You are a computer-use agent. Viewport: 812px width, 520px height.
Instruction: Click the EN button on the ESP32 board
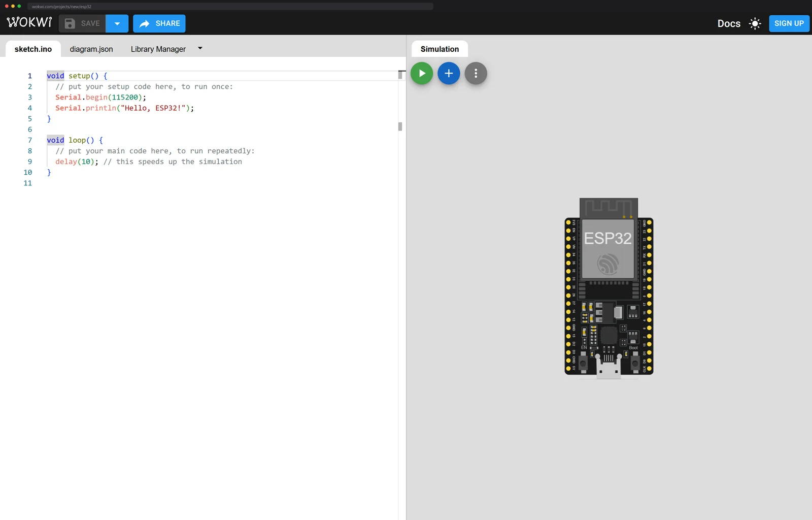point(584,363)
